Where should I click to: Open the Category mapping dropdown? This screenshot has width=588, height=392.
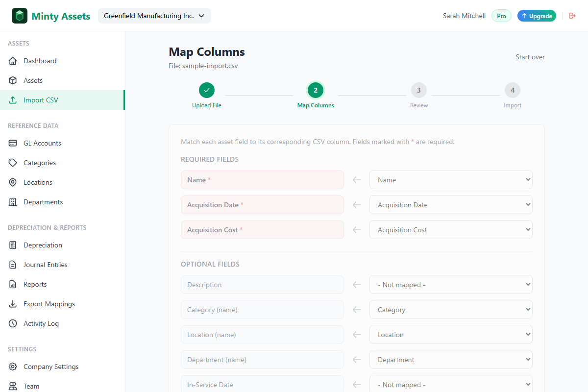[x=451, y=310]
